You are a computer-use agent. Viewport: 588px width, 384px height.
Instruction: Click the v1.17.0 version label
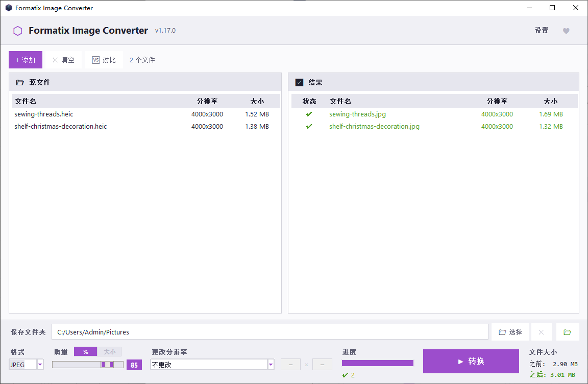(x=165, y=30)
